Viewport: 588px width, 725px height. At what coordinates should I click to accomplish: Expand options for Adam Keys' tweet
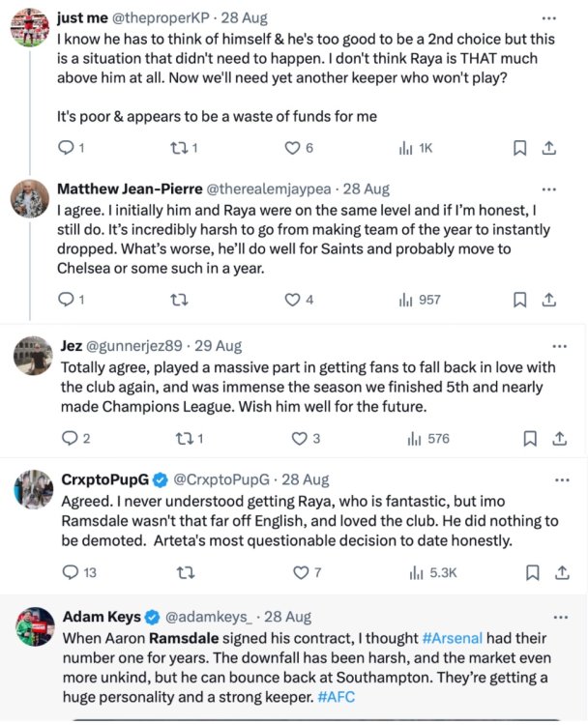[x=559, y=616]
